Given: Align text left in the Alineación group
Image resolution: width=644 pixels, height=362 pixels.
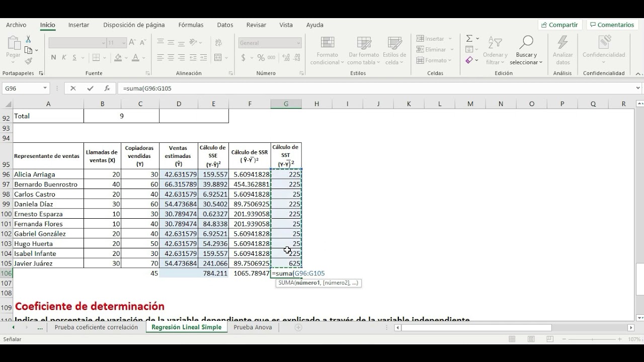Looking at the screenshot, I should pos(160,58).
